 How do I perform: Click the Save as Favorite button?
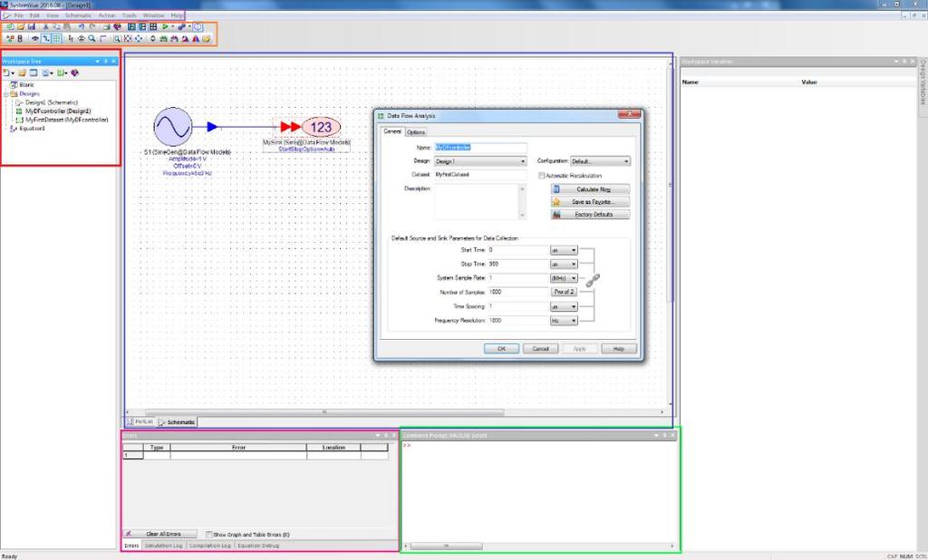pos(590,202)
